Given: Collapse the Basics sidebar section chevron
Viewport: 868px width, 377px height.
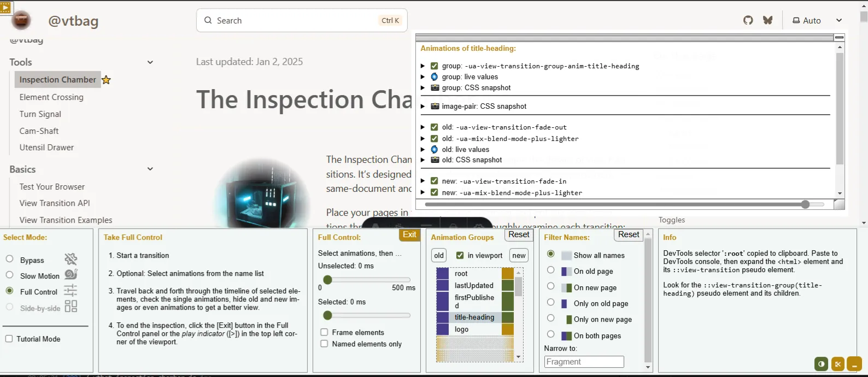Looking at the screenshot, I should click(x=150, y=169).
